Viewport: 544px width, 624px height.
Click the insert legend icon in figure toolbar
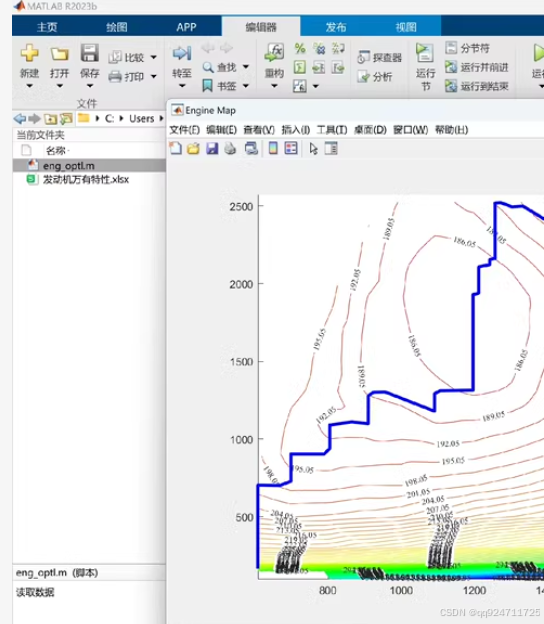pyautogui.click(x=291, y=148)
